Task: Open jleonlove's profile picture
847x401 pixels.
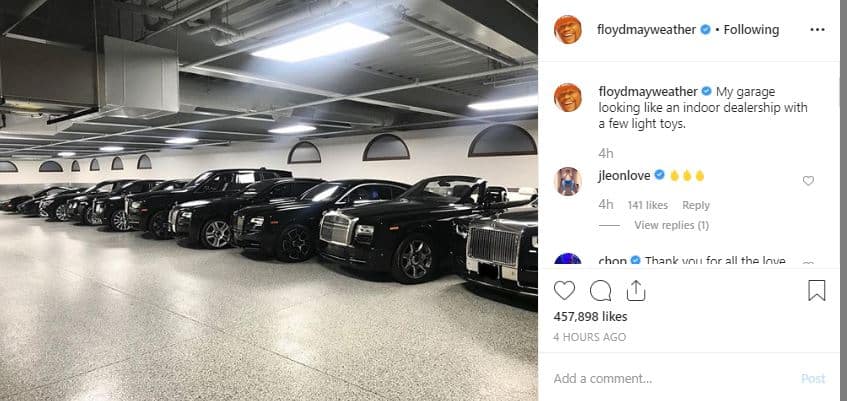Action: click(568, 181)
